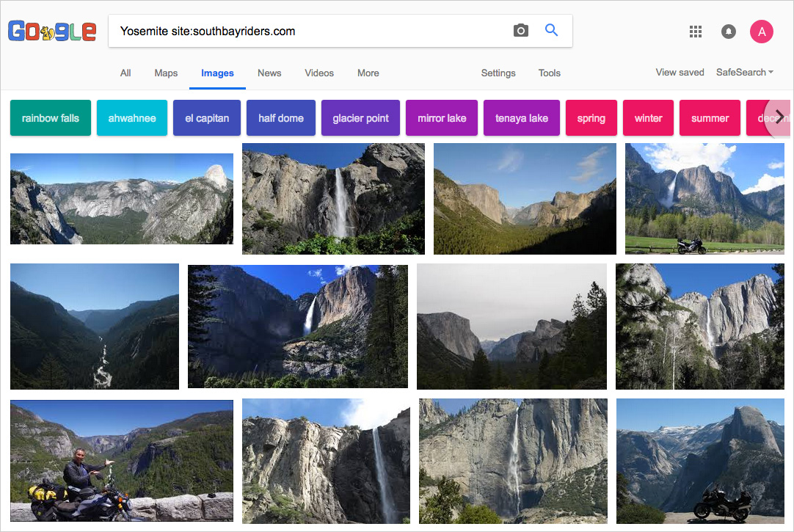Switch to the Videos tab
This screenshot has width=794, height=532.
pos(319,73)
